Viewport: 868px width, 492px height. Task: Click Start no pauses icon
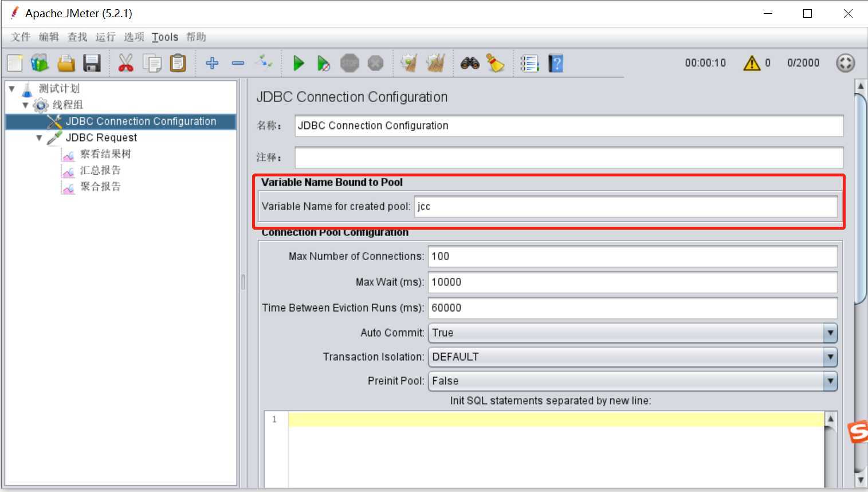pos(324,63)
